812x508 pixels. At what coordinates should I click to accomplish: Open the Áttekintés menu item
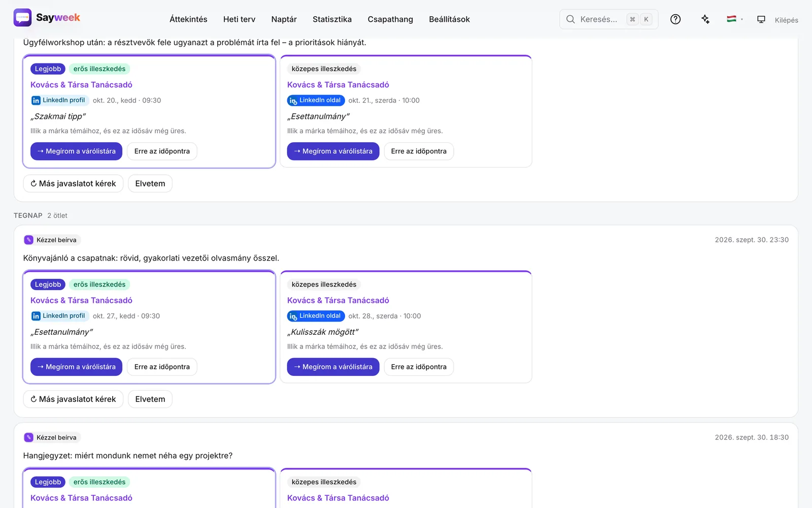click(x=188, y=19)
